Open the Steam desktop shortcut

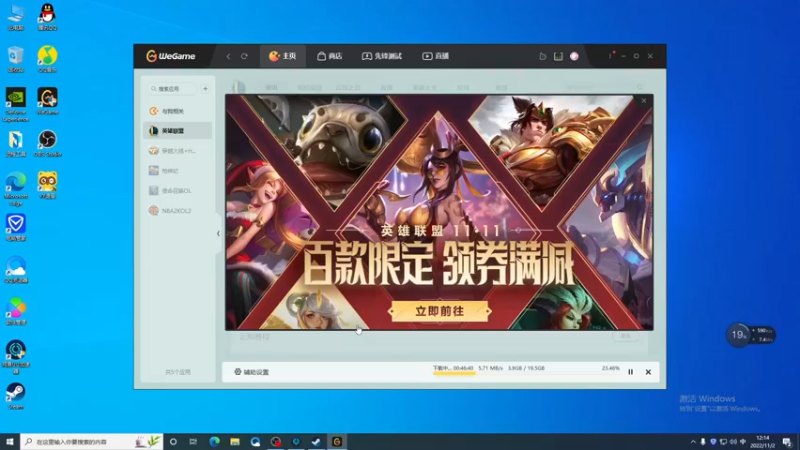pyautogui.click(x=16, y=396)
